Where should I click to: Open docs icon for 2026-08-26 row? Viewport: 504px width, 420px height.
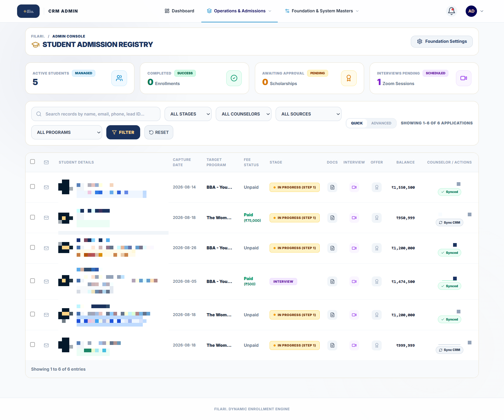click(332, 248)
